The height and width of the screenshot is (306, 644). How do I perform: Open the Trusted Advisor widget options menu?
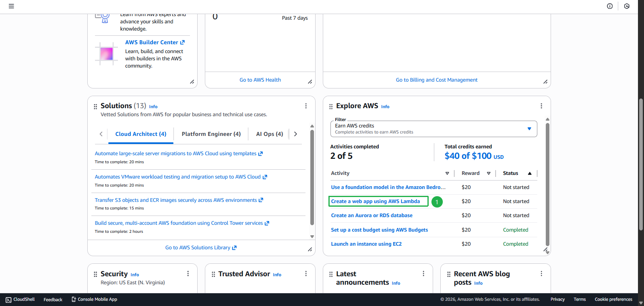(306, 274)
